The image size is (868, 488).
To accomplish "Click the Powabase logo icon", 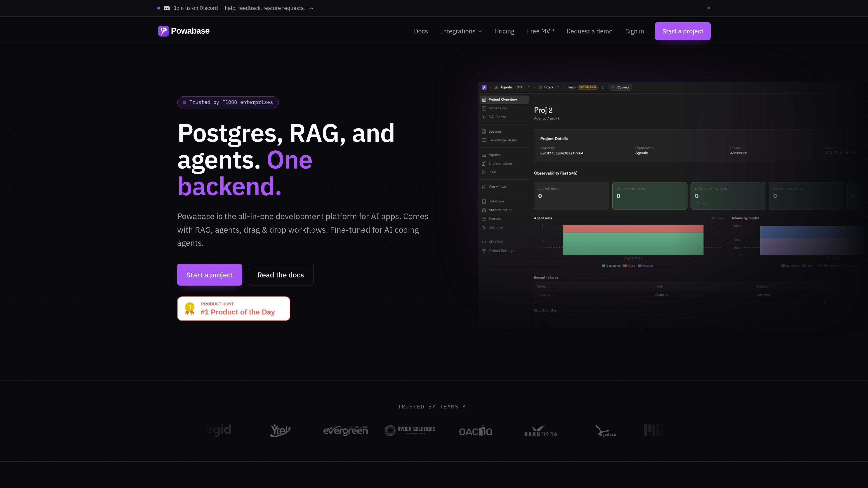I will [x=163, y=31].
